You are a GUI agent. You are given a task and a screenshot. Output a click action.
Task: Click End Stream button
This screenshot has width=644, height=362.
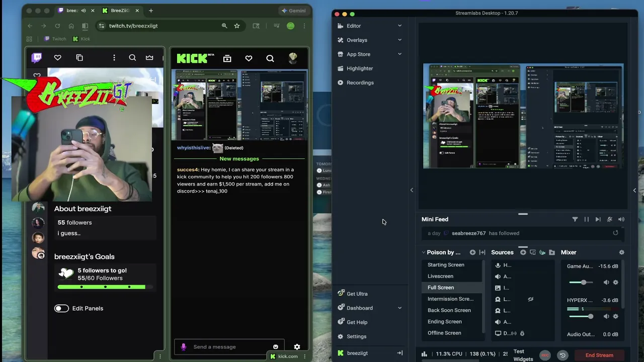point(599,355)
